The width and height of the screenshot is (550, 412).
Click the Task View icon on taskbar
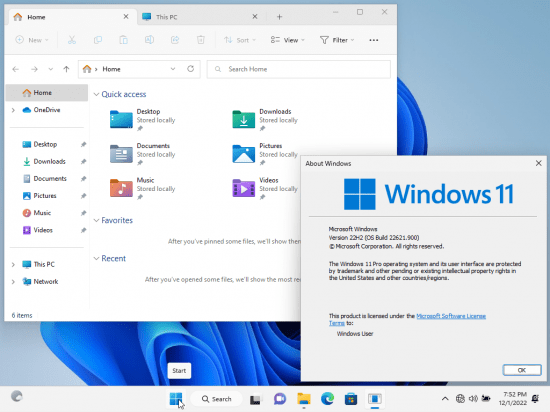coord(255,399)
